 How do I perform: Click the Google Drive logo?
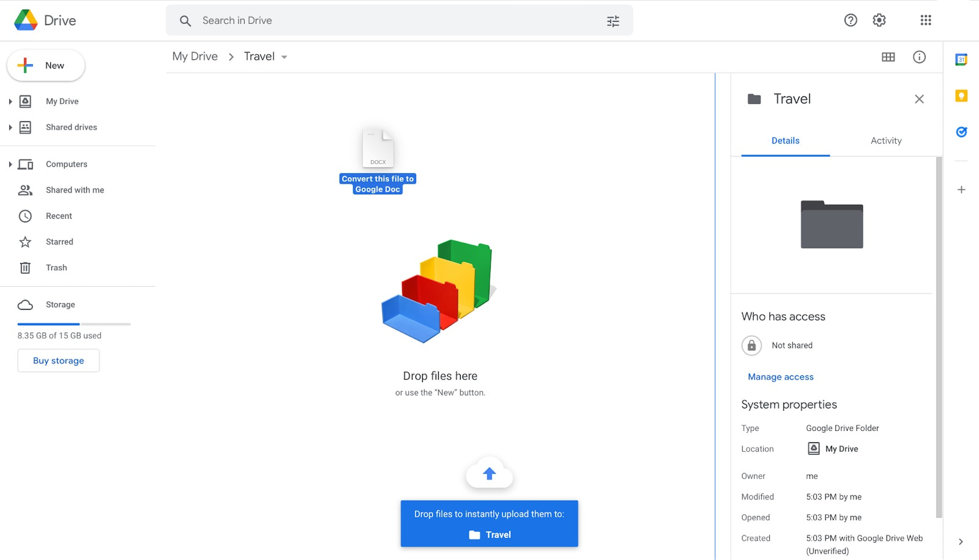(26, 20)
